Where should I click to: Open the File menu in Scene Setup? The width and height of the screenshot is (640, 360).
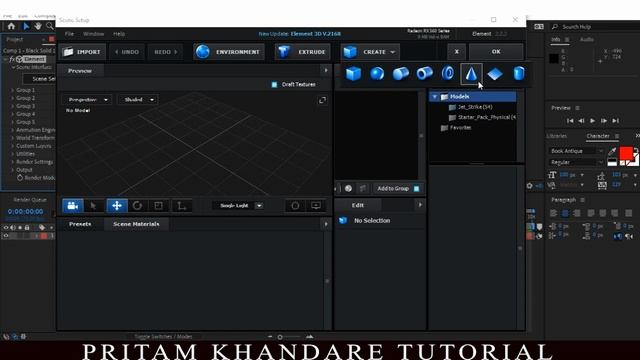(x=69, y=34)
